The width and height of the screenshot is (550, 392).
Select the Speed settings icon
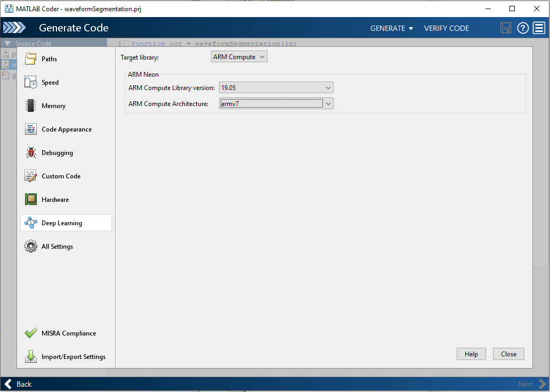click(x=31, y=83)
